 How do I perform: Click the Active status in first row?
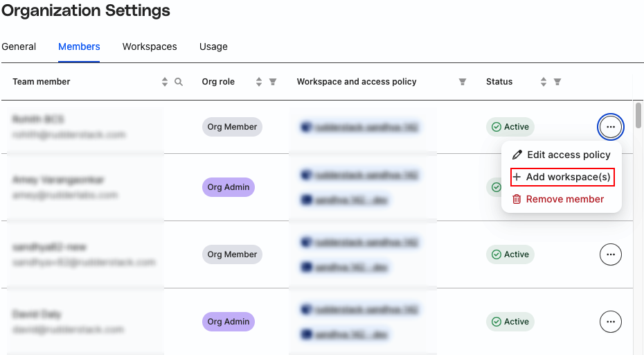pyautogui.click(x=510, y=127)
